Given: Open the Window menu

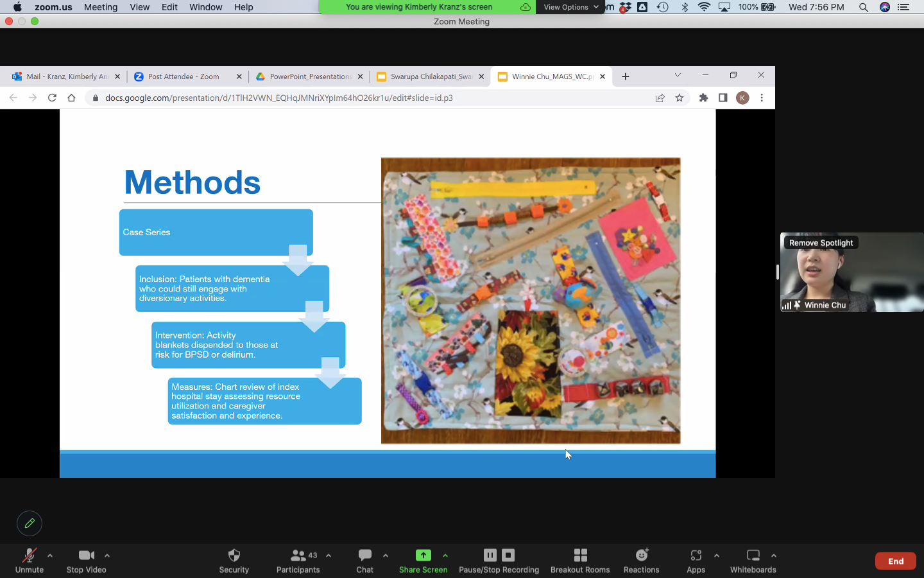Looking at the screenshot, I should (205, 7).
